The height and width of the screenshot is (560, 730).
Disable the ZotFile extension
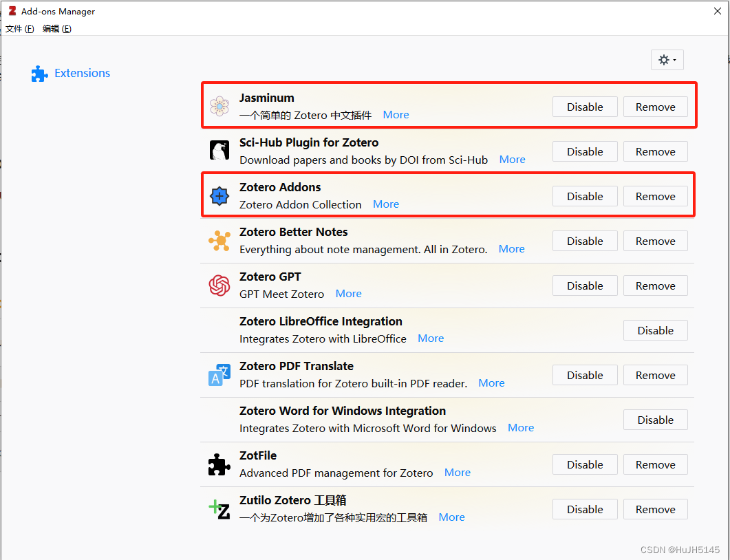(585, 464)
